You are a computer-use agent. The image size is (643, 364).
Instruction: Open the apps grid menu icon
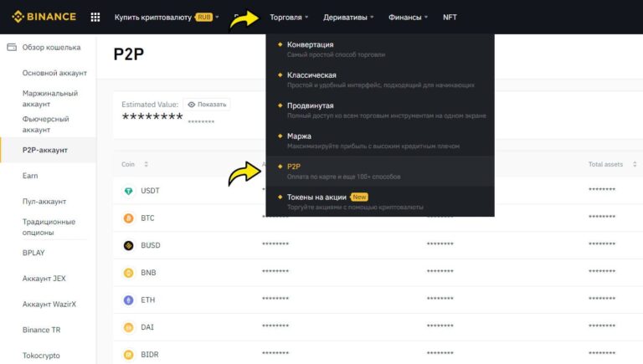(95, 18)
